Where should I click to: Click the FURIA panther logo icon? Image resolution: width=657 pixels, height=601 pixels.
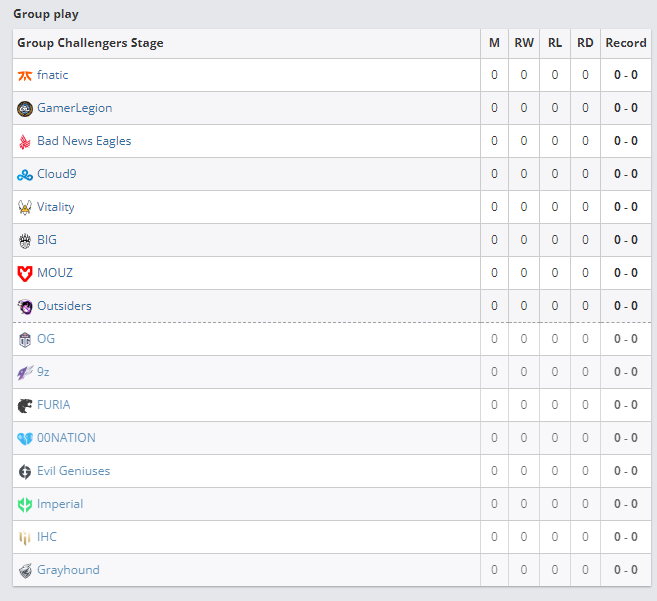point(25,405)
